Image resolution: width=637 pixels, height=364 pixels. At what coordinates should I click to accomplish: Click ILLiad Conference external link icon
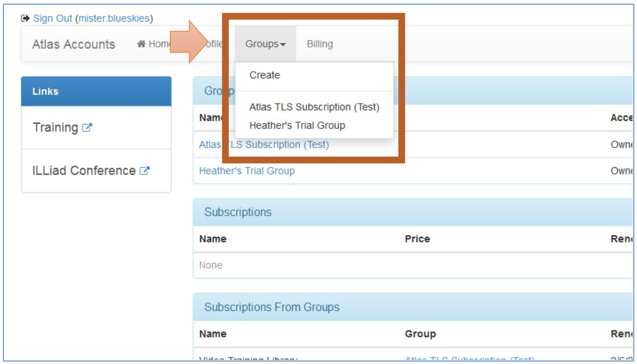pos(145,171)
